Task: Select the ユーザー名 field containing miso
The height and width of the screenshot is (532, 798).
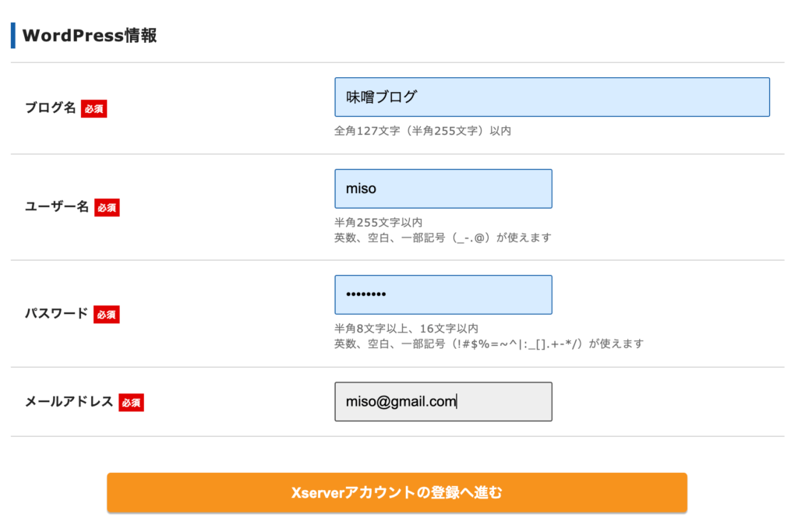Action: pyautogui.click(x=443, y=188)
